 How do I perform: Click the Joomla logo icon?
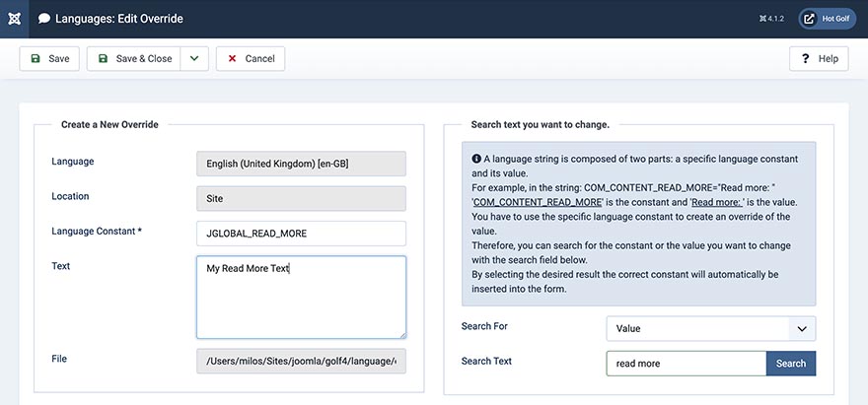13,19
